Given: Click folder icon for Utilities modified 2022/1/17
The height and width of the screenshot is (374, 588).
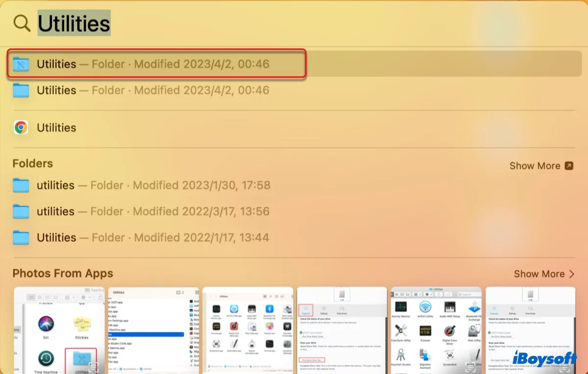Looking at the screenshot, I should tap(21, 238).
